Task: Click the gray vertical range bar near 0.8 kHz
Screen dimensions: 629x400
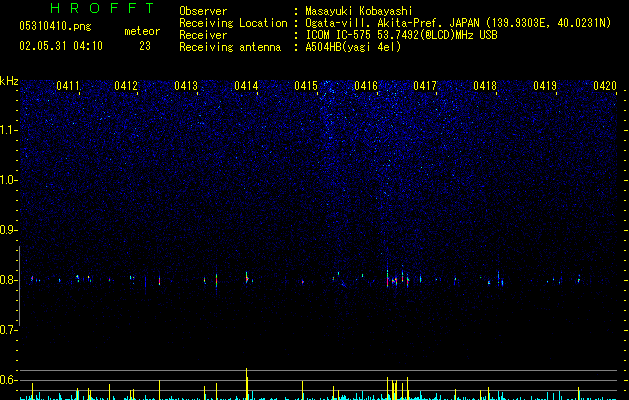Action: [20, 286]
